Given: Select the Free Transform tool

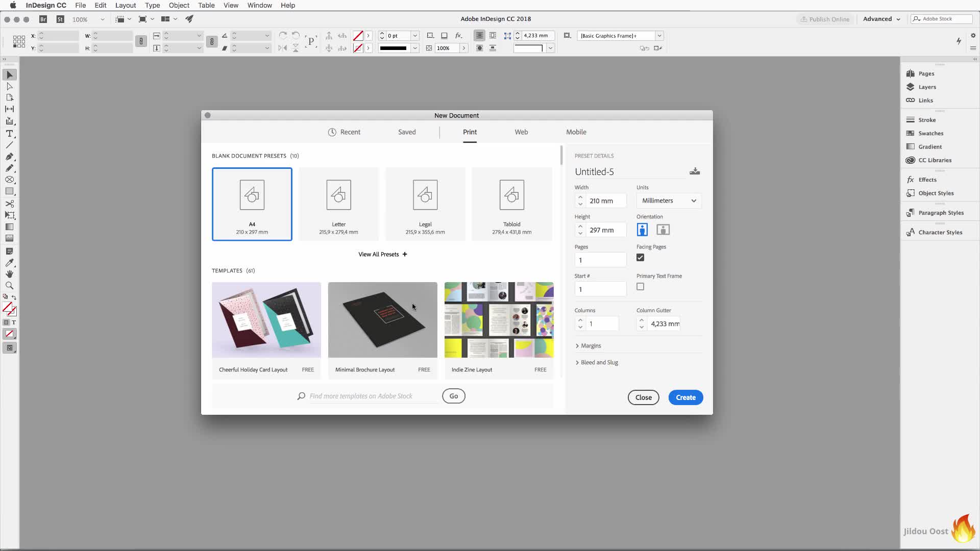Looking at the screenshot, I should [10, 215].
